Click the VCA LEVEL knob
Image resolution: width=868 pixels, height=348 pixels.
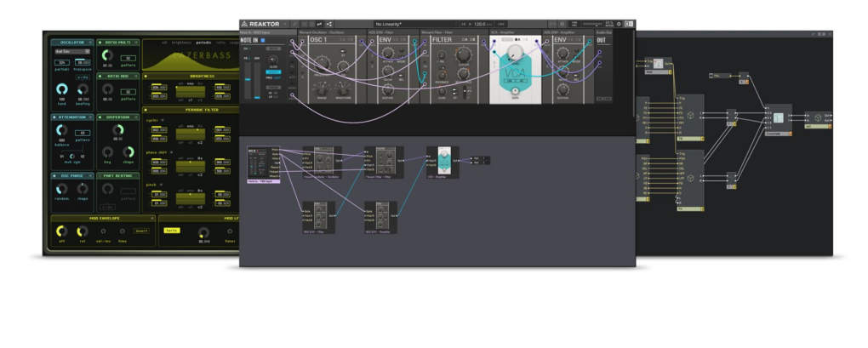pos(516,53)
